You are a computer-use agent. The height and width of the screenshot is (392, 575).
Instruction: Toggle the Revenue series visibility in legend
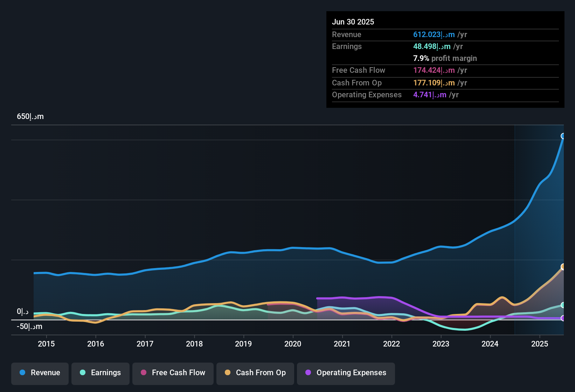point(40,373)
